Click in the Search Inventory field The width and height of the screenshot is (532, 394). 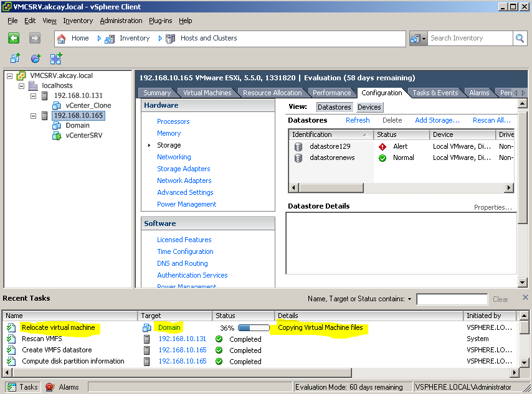click(x=470, y=39)
